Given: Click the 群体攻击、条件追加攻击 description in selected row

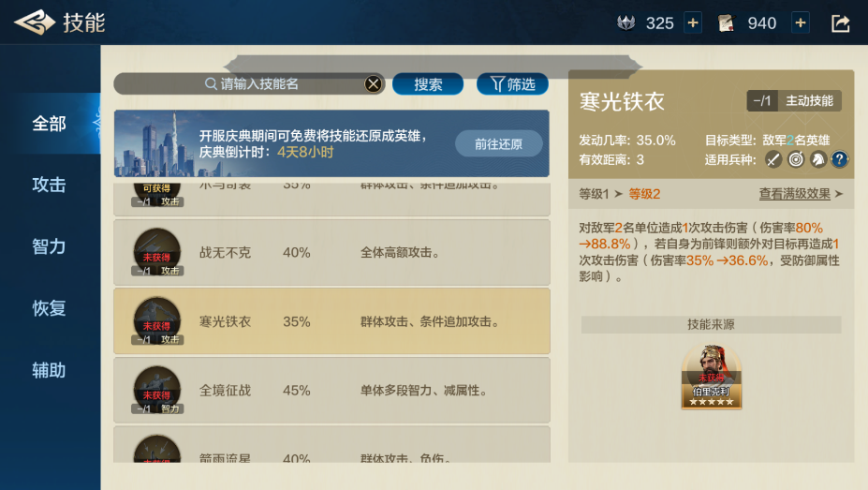Looking at the screenshot, I should pos(430,321).
